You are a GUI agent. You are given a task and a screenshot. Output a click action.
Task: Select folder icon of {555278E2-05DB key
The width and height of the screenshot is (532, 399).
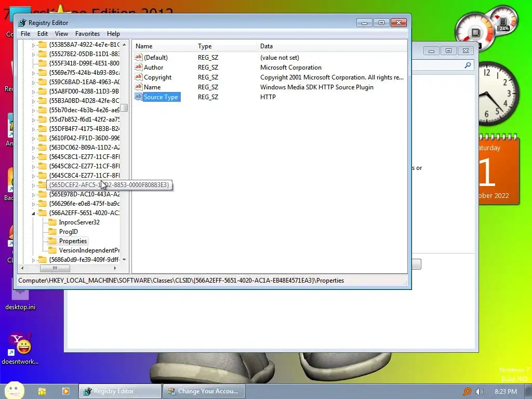pos(43,54)
